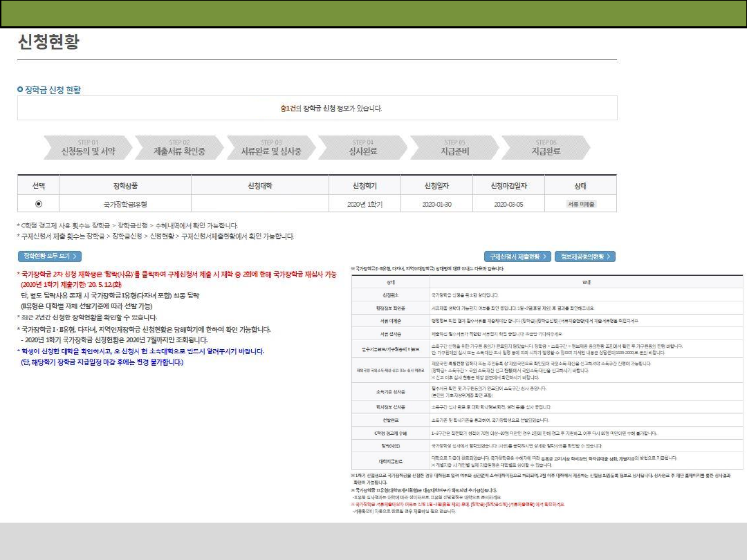Viewport: 747px width, 560px height.
Task: Click the blue bullet beside 장학금 신청 현황
Action: coord(20,90)
